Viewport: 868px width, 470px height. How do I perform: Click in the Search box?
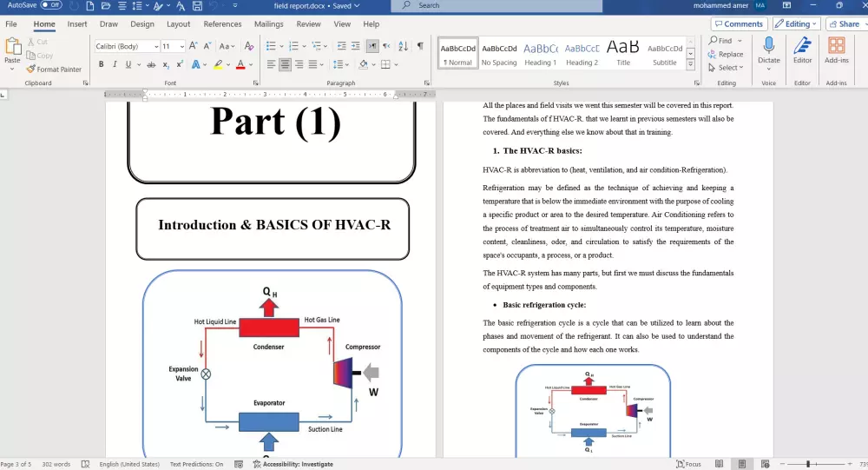(x=496, y=5)
